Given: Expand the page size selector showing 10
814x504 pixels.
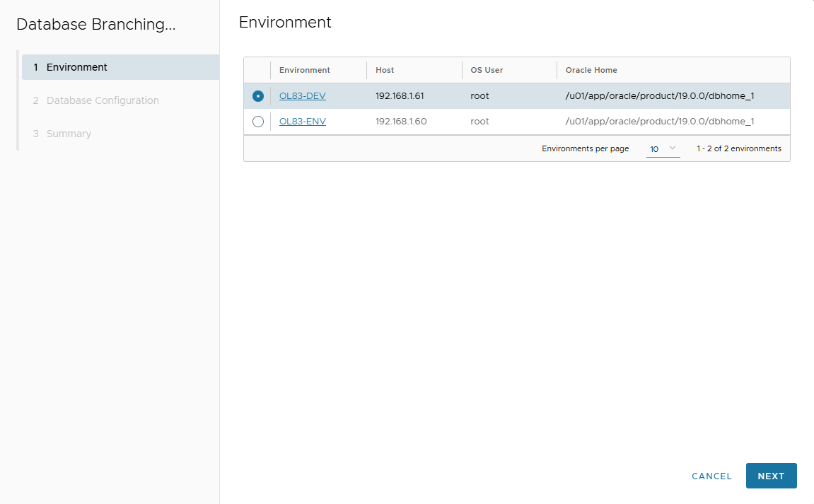Looking at the screenshot, I should [663, 148].
